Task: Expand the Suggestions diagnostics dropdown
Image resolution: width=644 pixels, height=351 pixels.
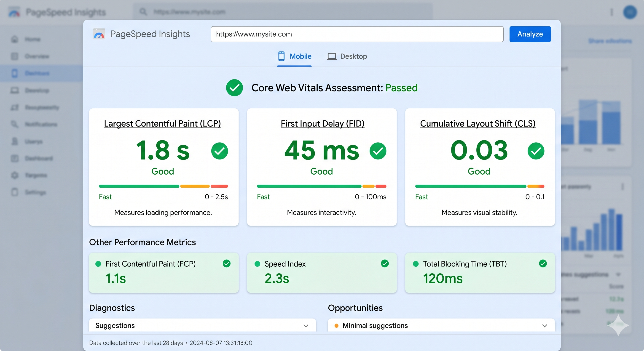Action: coord(202,325)
